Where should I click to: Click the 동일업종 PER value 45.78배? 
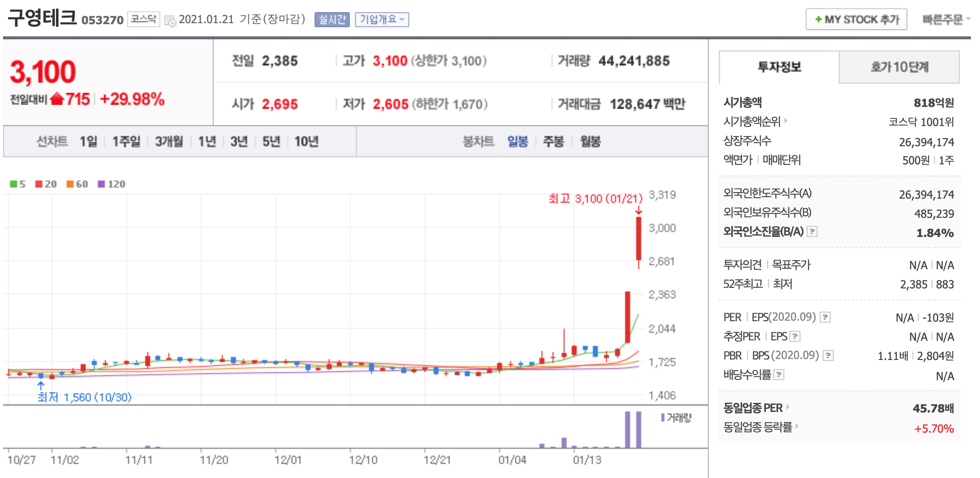pyautogui.click(x=934, y=408)
